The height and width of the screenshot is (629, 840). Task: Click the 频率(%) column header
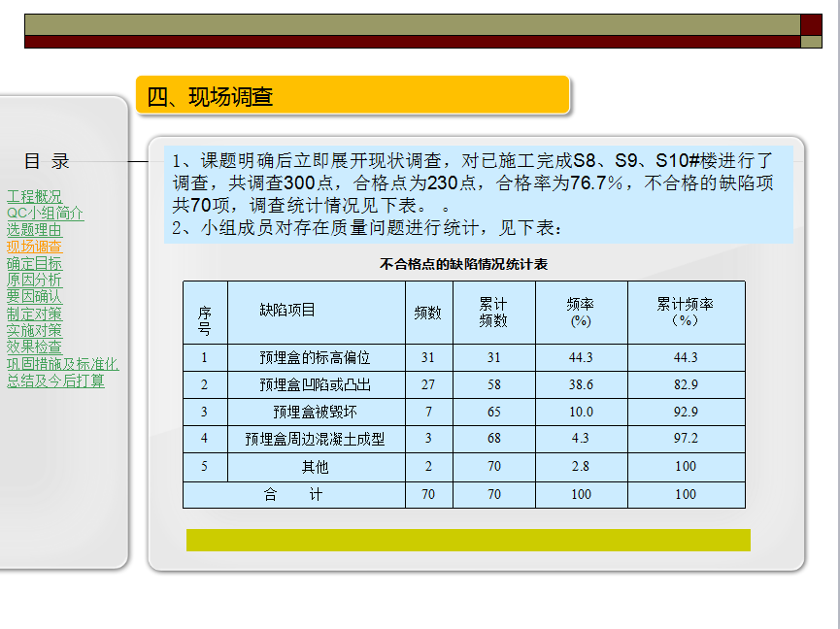[x=581, y=313]
